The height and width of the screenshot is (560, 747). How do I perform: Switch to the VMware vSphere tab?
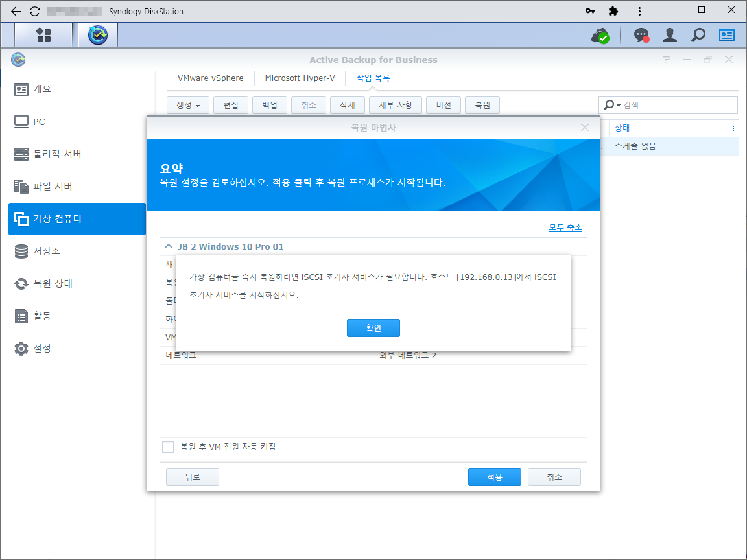pos(210,78)
